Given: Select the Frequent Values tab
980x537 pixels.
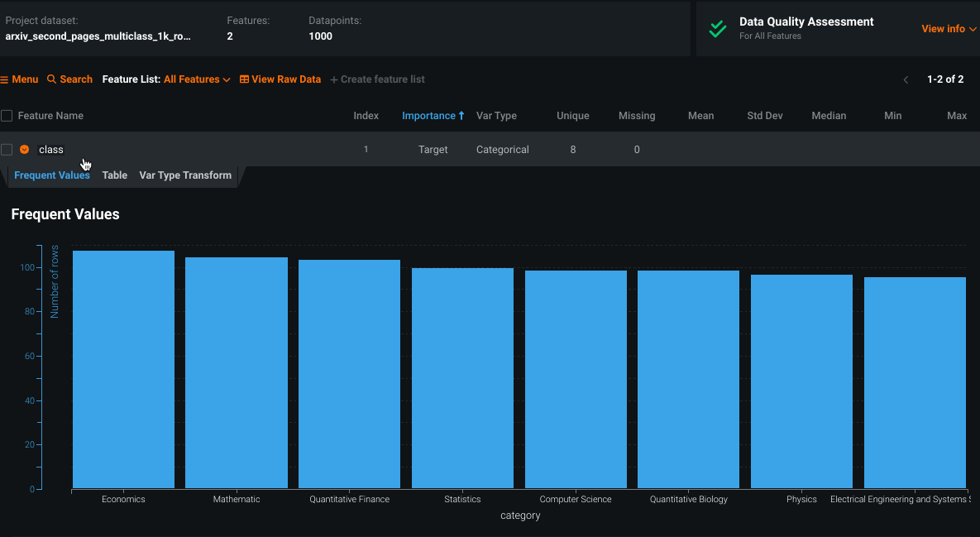Looking at the screenshot, I should pos(52,175).
